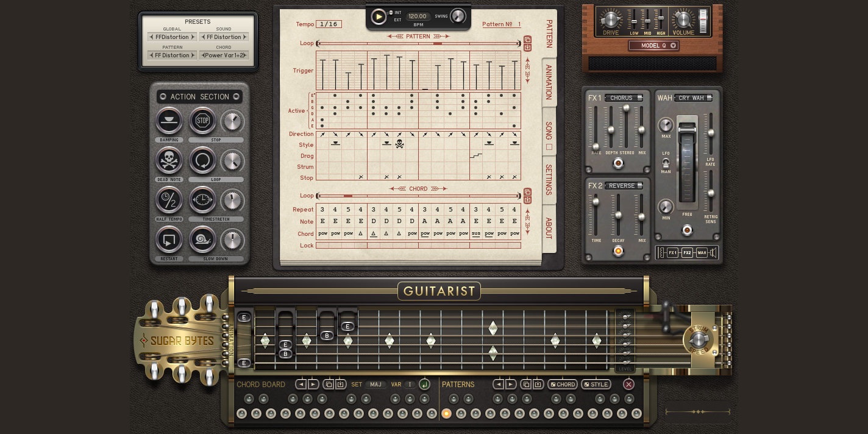Screen dimensions: 868x434
Task: Click the Tempo 1/16 value field
Action: (x=329, y=24)
